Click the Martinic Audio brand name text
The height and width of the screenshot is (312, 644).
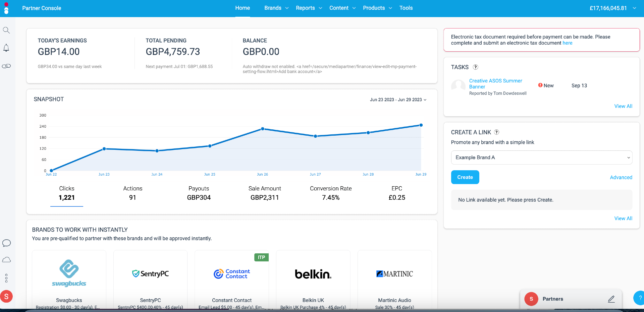tap(394, 300)
